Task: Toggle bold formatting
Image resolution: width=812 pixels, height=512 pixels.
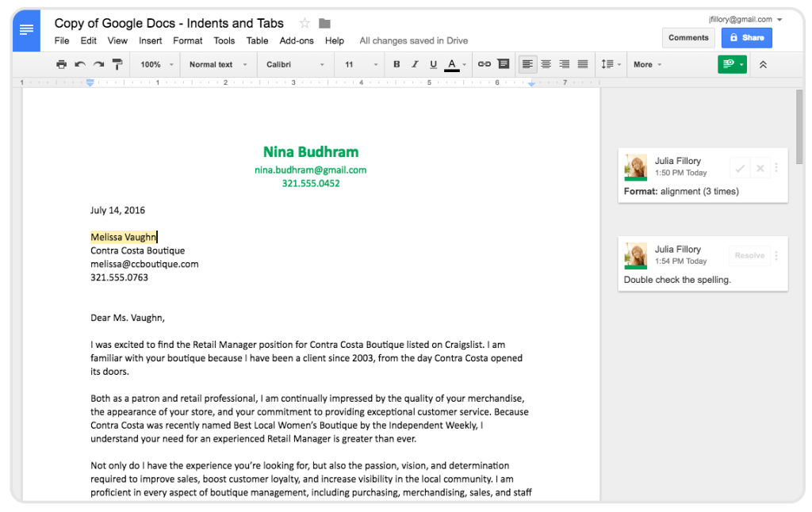Action: point(396,64)
